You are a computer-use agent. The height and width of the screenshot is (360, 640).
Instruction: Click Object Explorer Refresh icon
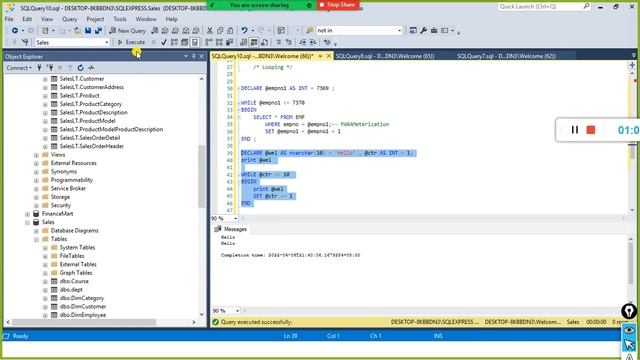[x=80, y=68]
